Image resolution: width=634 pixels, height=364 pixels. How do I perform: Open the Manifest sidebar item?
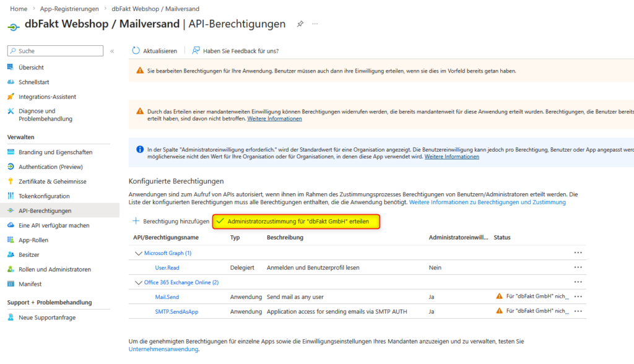(31, 284)
